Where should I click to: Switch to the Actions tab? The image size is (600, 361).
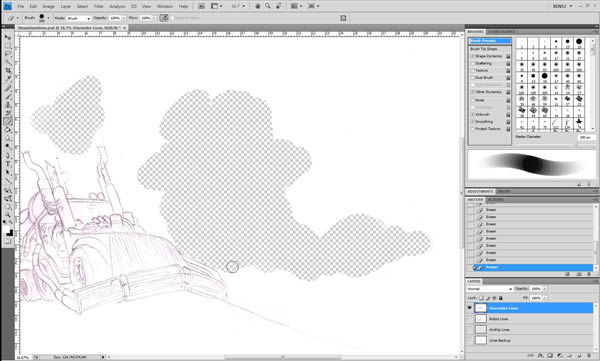tap(496, 200)
